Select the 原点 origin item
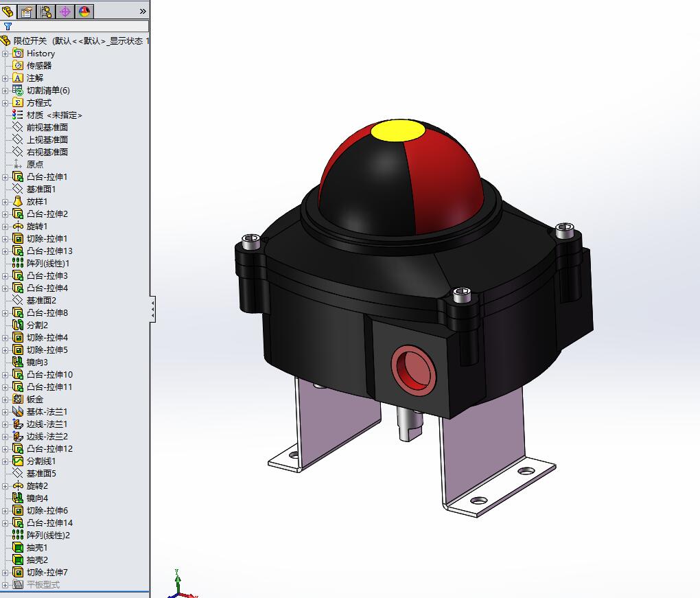The image size is (700, 598). [x=28, y=164]
